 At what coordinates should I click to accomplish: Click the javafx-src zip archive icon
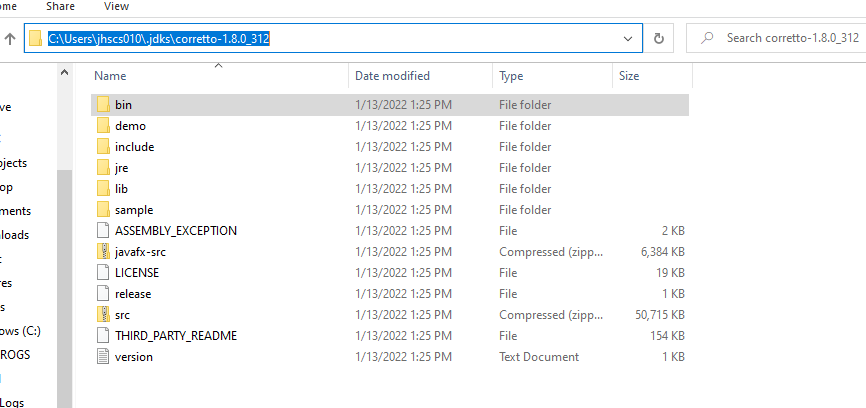coord(103,251)
